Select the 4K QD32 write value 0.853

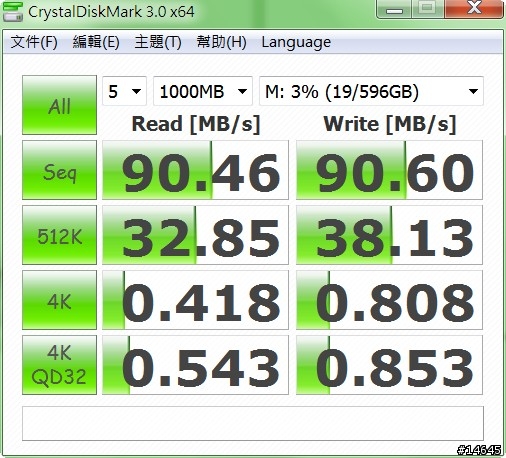click(x=389, y=365)
